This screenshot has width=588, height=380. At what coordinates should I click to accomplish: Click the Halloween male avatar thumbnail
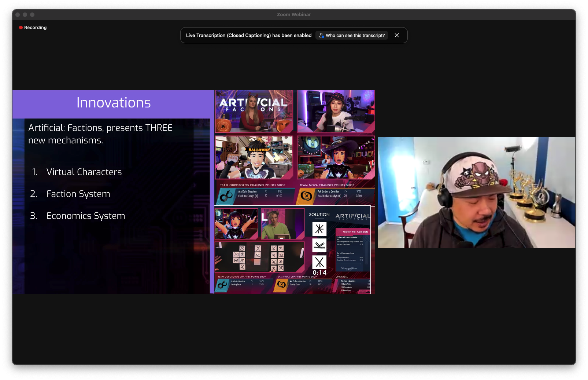click(254, 158)
